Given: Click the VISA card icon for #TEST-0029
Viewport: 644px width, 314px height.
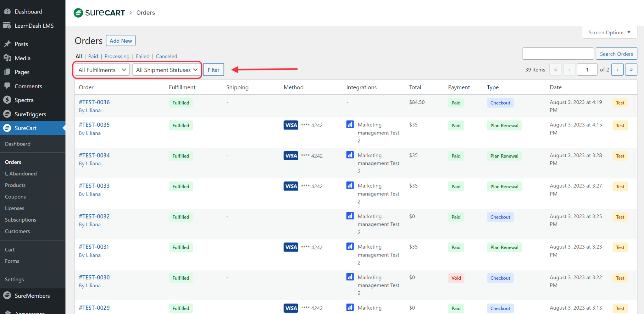Looking at the screenshot, I should coord(291,308).
